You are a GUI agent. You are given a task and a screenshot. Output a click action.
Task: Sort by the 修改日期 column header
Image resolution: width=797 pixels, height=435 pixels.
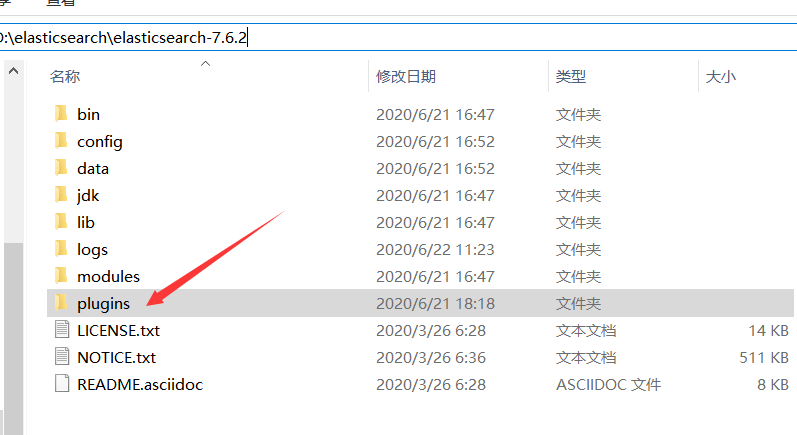pos(406,76)
